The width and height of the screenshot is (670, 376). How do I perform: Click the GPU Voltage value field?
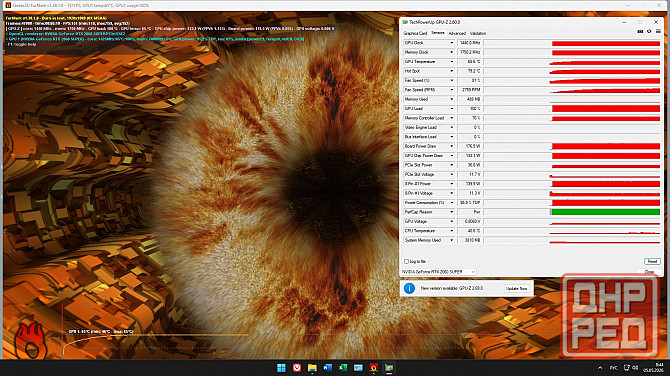pyautogui.click(x=469, y=221)
